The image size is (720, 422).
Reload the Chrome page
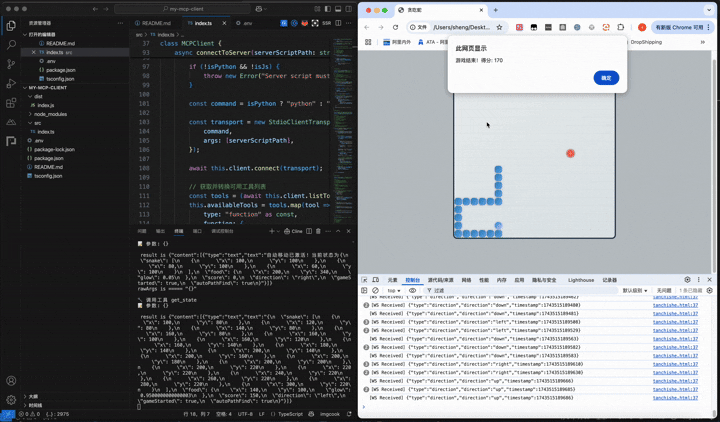coord(396,27)
